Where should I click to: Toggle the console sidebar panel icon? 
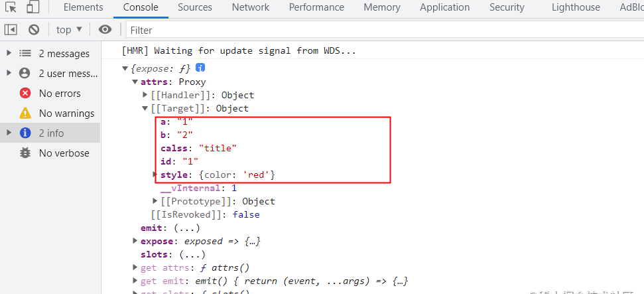[x=11, y=30]
